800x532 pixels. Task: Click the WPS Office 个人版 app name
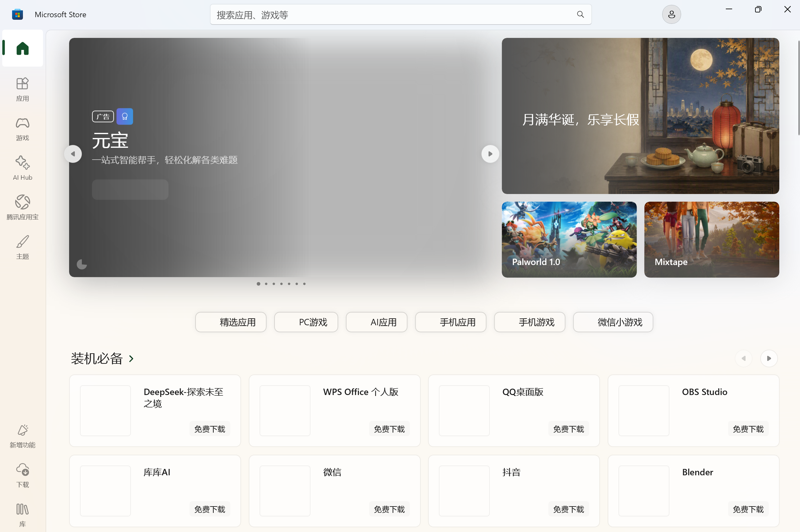point(361,392)
